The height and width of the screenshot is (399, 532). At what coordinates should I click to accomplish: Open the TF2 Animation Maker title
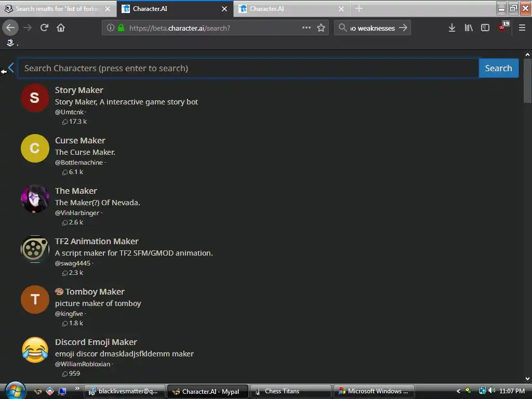(x=97, y=241)
